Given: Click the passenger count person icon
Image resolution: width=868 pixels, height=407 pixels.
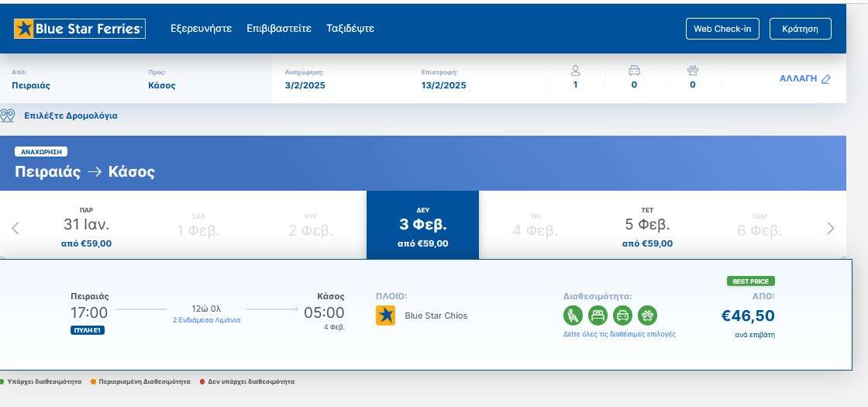Looking at the screenshot, I should [x=575, y=71].
